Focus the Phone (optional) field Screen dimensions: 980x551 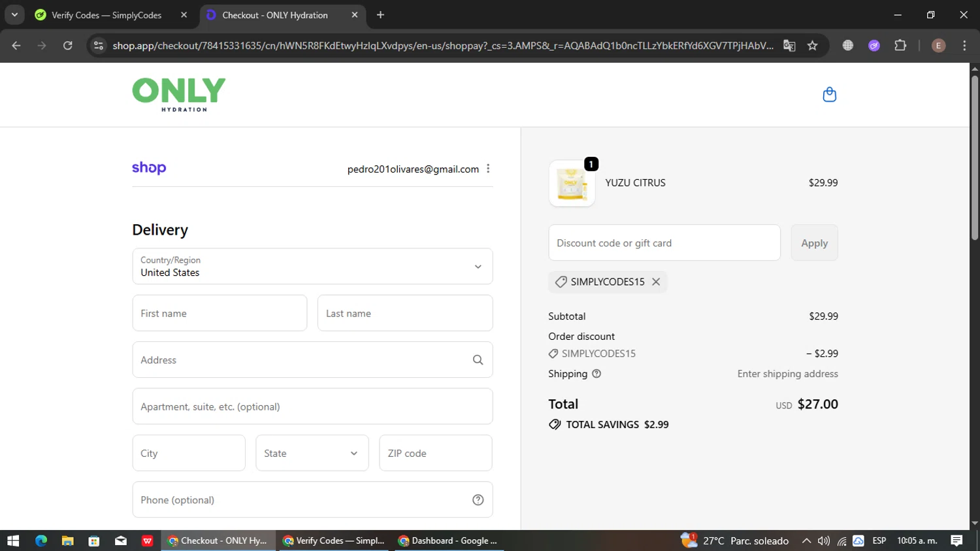312,500
